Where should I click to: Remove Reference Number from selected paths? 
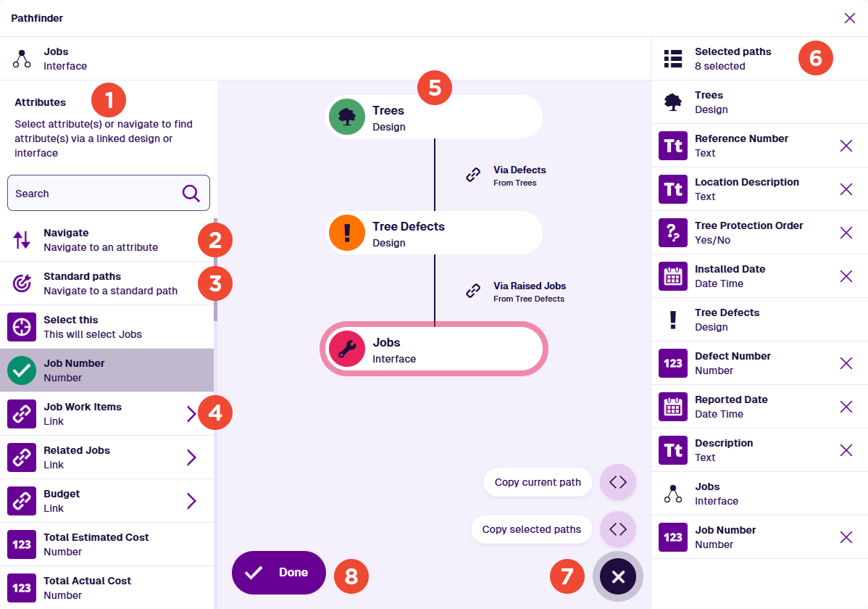846,146
